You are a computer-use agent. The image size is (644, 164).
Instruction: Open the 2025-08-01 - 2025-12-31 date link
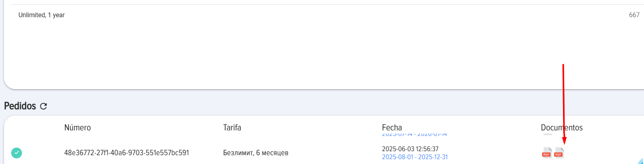click(415, 157)
